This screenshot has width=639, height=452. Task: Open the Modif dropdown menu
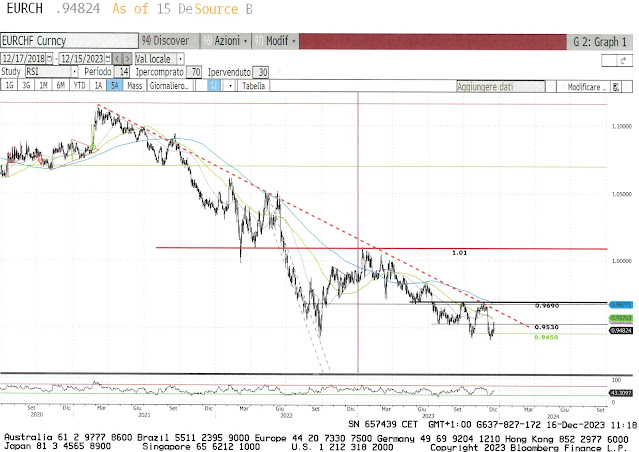pyautogui.click(x=275, y=41)
